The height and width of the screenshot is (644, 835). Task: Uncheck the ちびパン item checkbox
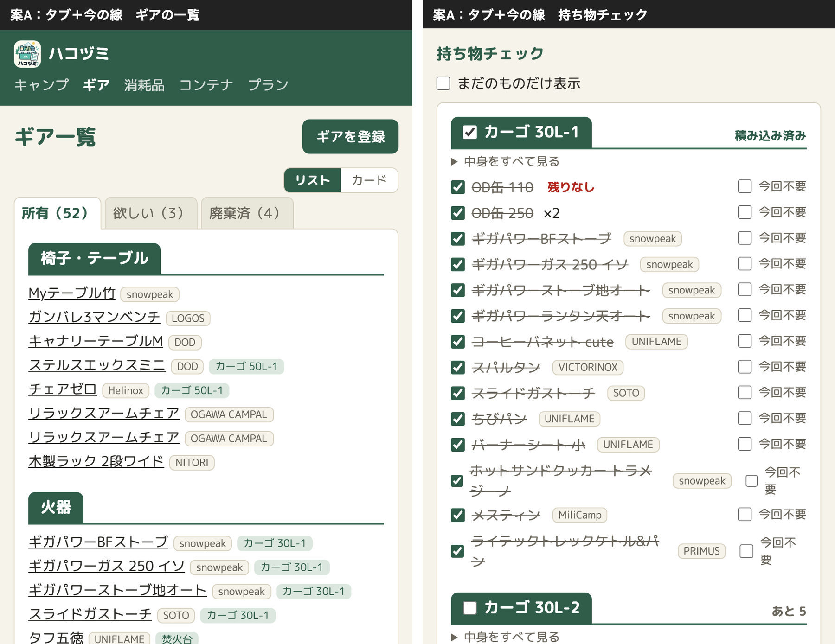pyautogui.click(x=458, y=419)
